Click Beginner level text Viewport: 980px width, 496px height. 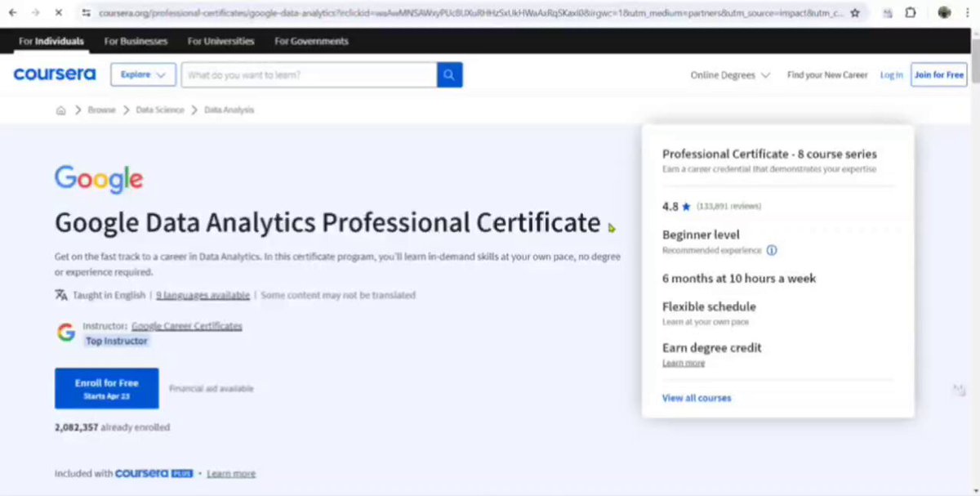(701, 235)
